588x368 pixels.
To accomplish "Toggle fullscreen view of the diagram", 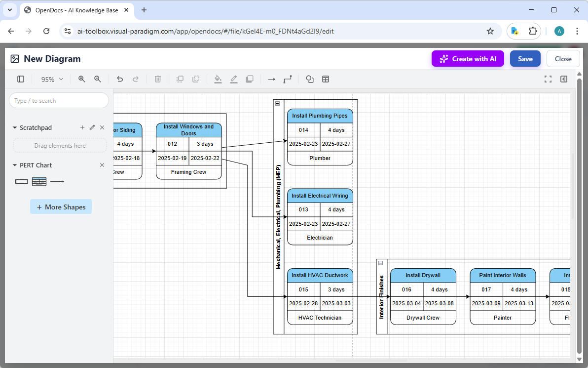I will (x=548, y=79).
